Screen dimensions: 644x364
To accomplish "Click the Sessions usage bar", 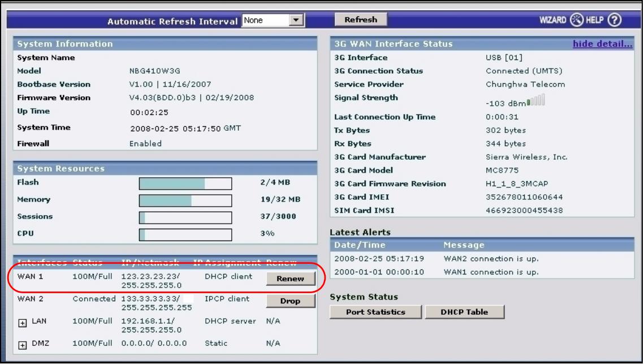I will 185,217.
